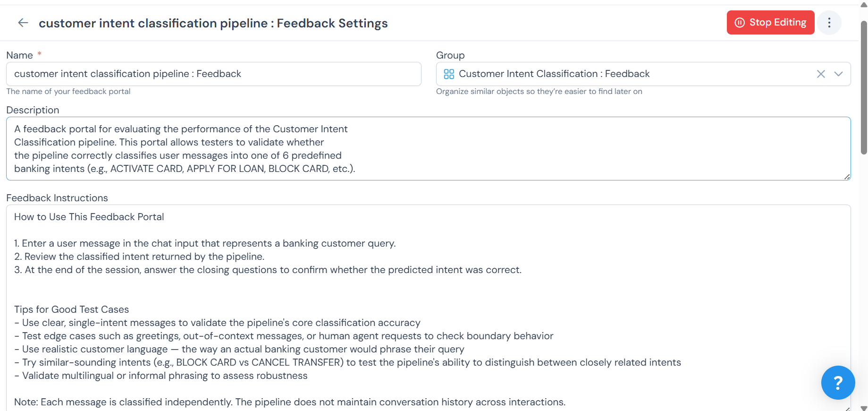Expand the Group dropdown chevron
868x411 pixels.
click(838, 74)
